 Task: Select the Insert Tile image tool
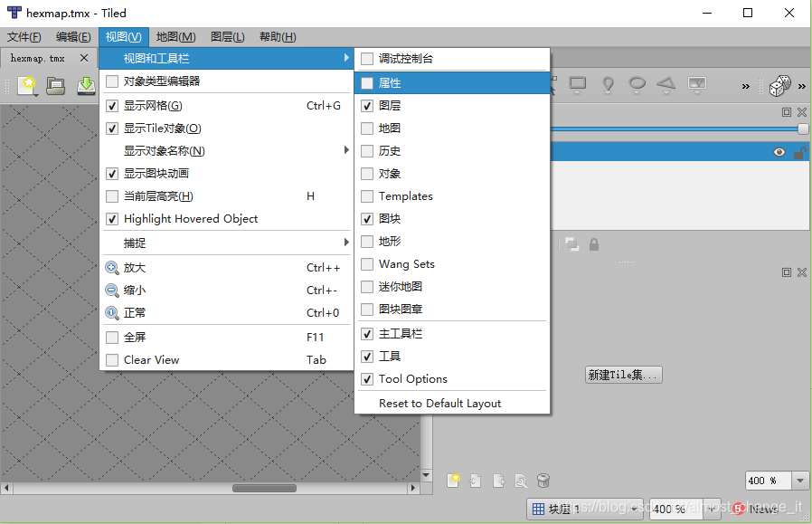tap(697, 85)
